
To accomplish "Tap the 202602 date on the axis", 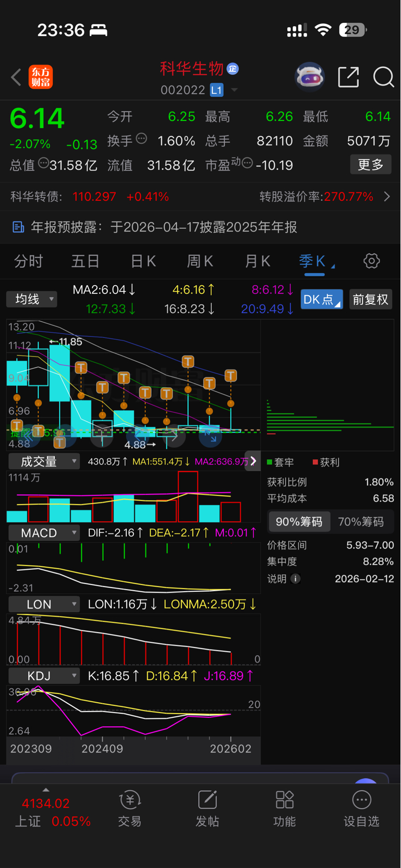I will point(230,749).
